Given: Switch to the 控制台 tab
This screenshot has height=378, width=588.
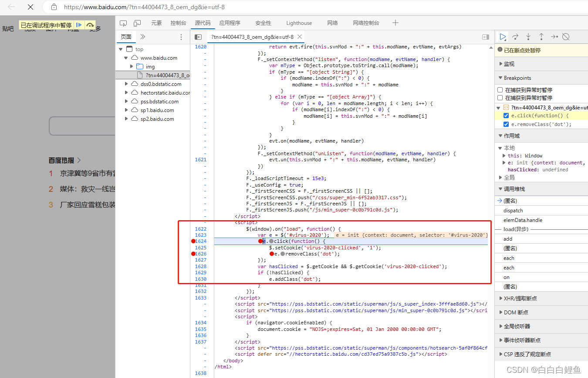Looking at the screenshot, I should pyautogui.click(x=178, y=23).
